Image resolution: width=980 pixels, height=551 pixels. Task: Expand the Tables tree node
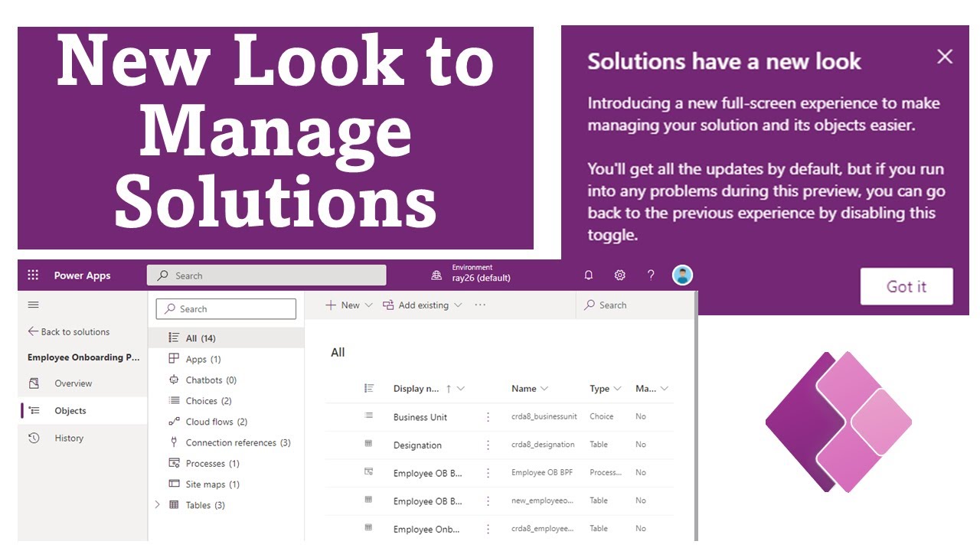pos(158,505)
